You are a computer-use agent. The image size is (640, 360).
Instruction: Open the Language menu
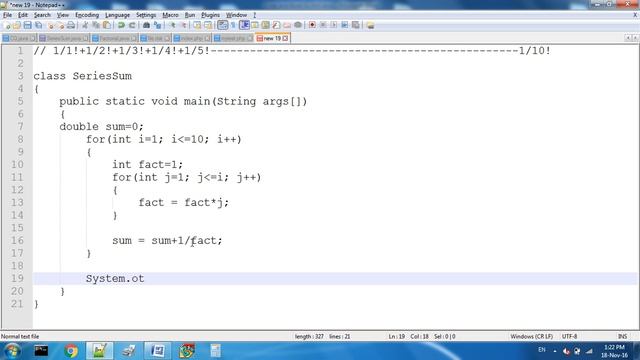click(x=118, y=15)
